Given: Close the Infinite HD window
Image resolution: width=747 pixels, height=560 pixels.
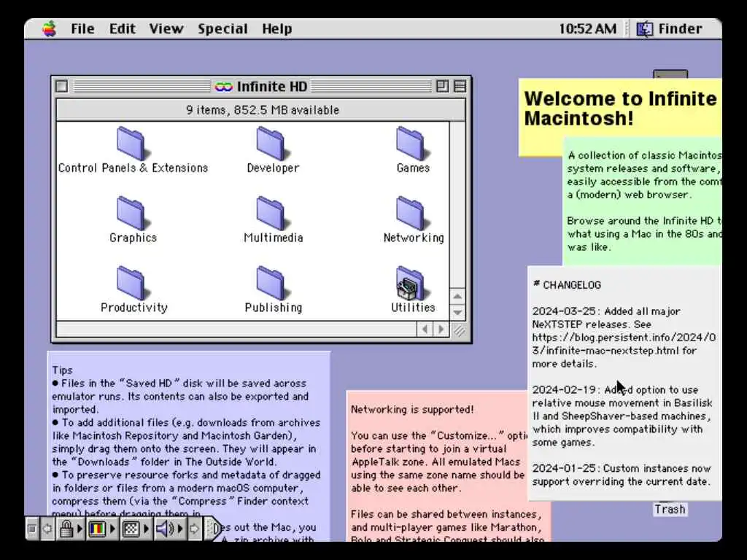Looking at the screenshot, I should (62, 86).
